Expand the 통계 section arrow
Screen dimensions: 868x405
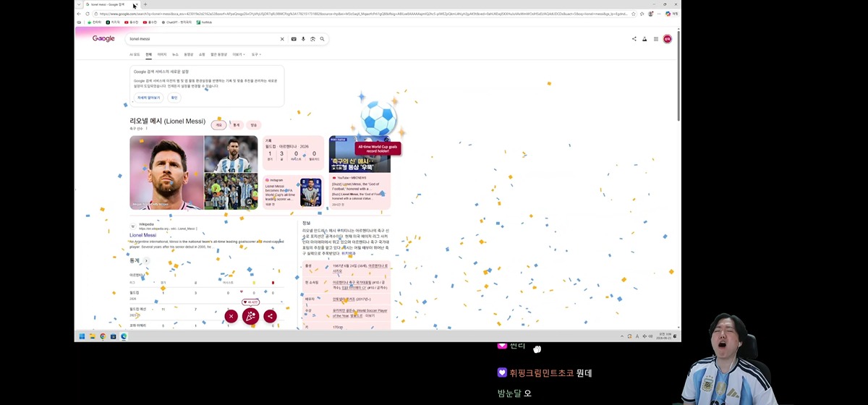click(x=146, y=261)
